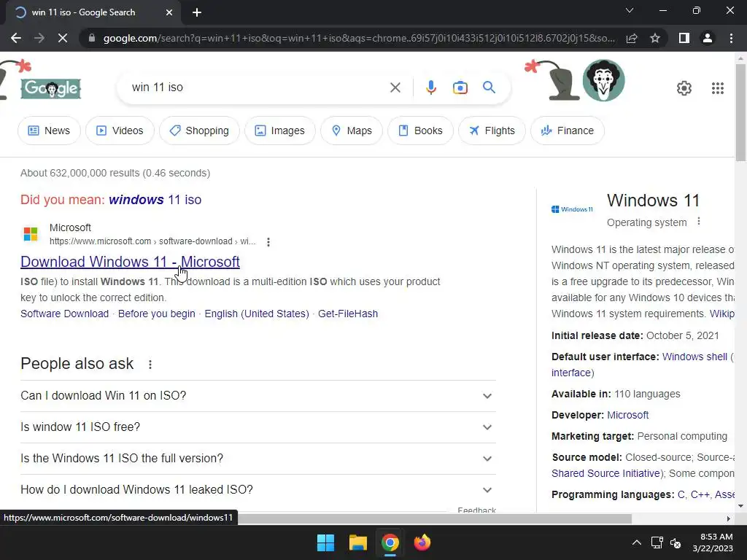Open 'Before you begin' sitelink

[156, 314]
